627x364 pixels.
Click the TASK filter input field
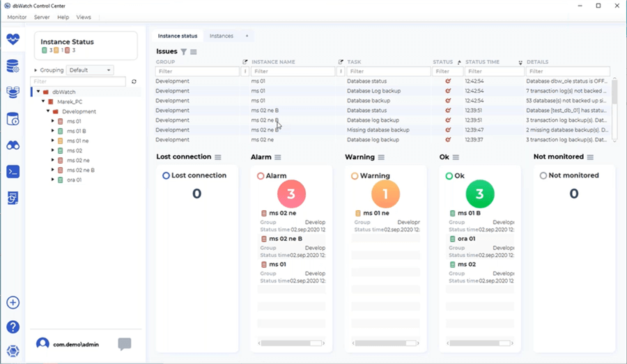(389, 72)
